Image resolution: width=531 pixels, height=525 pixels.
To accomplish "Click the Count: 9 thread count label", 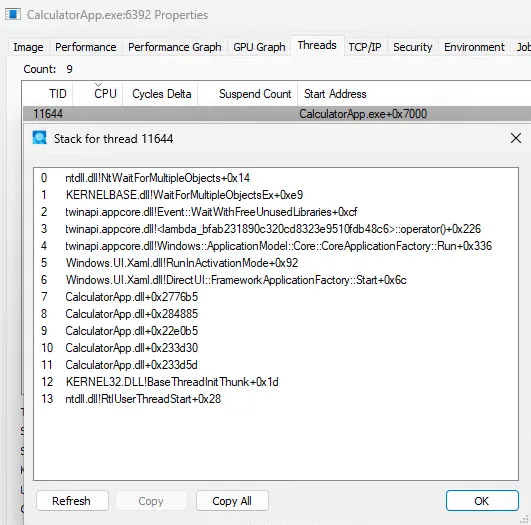I will coord(48,69).
